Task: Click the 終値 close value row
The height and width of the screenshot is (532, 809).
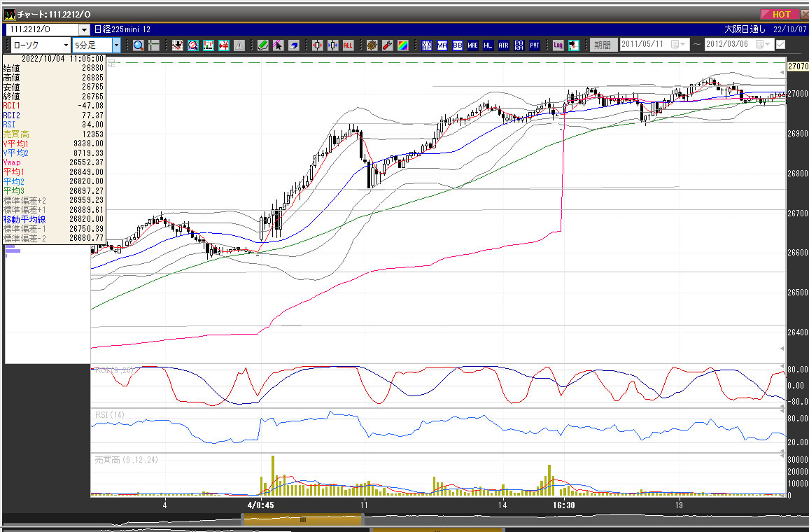Action: 53,97
